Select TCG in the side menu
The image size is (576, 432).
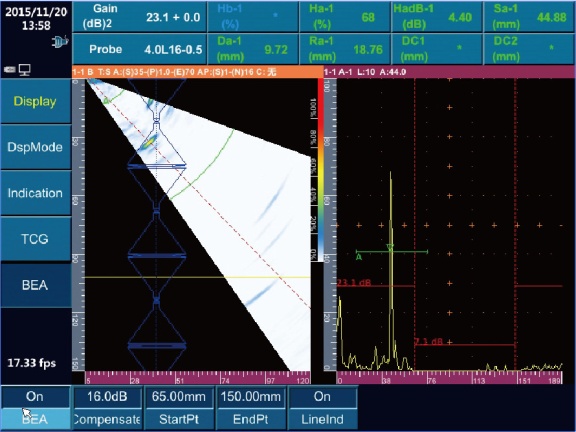coord(36,239)
